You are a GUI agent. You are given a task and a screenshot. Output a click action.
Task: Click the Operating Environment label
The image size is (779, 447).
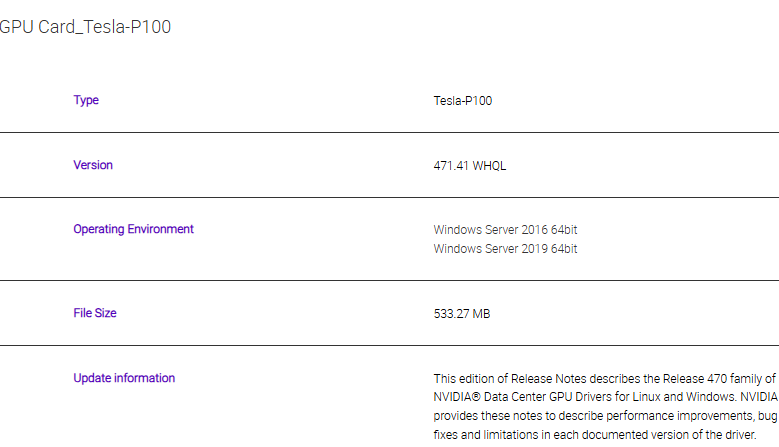[x=133, y=229]
